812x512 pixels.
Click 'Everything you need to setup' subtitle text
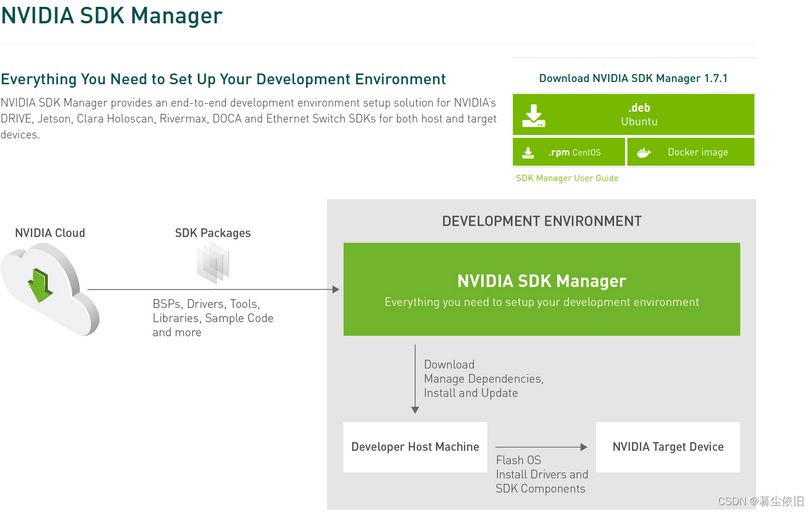tap(542, 302)
